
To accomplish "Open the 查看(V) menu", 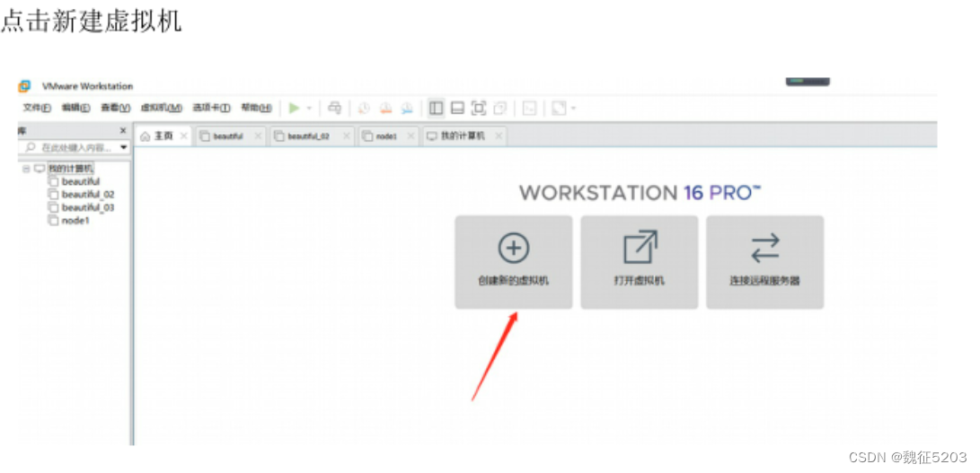I will [116, 108].
